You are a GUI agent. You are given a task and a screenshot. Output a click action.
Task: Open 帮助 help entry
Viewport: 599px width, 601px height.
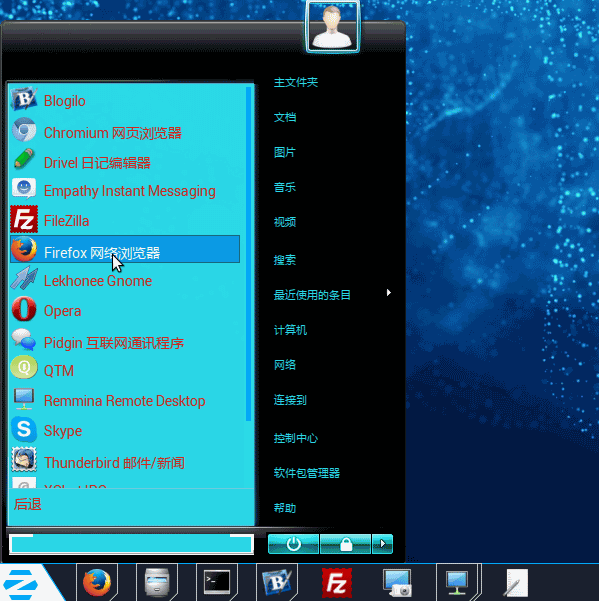click(285, 508)
